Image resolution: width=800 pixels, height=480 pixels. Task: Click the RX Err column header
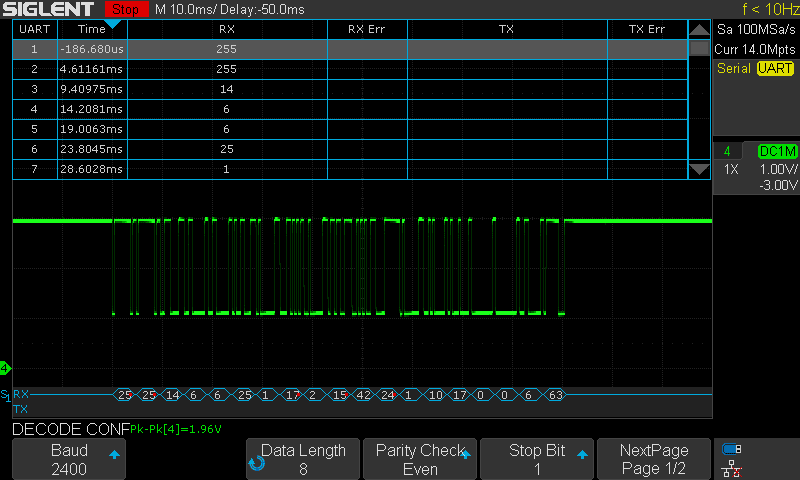point(366,29)
